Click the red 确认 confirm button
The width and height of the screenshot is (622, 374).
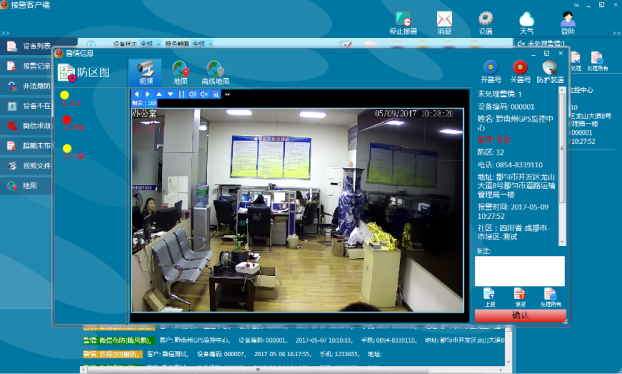(x=520, y=315)
